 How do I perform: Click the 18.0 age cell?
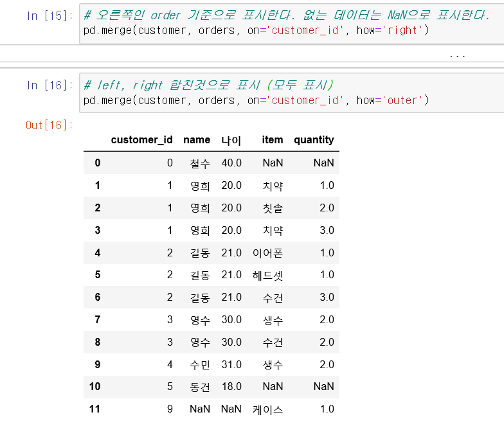[x=231, y=387]
